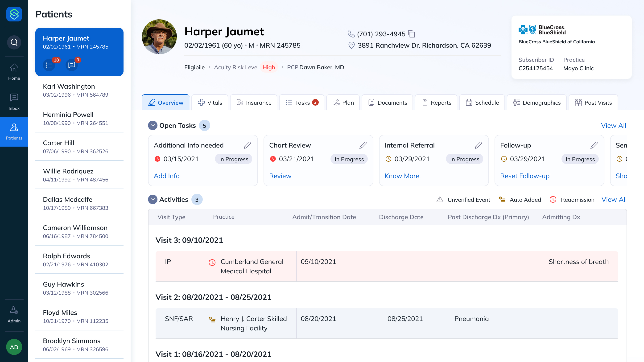The height and width of the screenshot is (362, 644).
Task: Click the search icon in sidebar
Action: pyautogui.click(x=14, y=42)
